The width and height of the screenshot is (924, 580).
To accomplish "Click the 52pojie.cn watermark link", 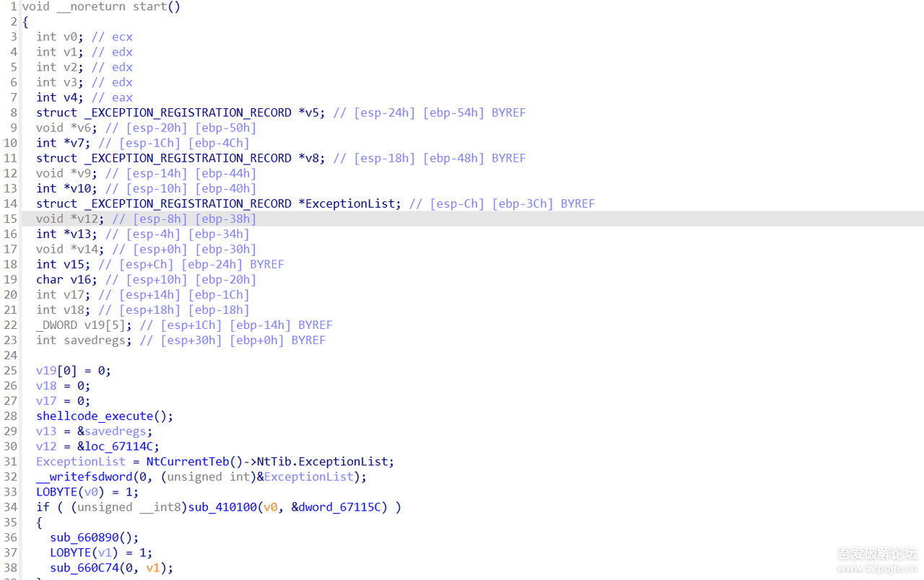I will click(x=876, y=568).
